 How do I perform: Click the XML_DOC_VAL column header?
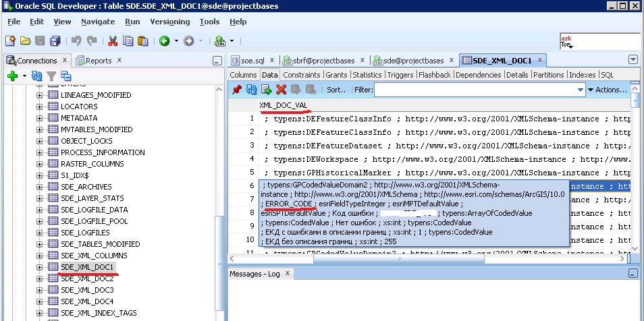[x=284, y=105]
